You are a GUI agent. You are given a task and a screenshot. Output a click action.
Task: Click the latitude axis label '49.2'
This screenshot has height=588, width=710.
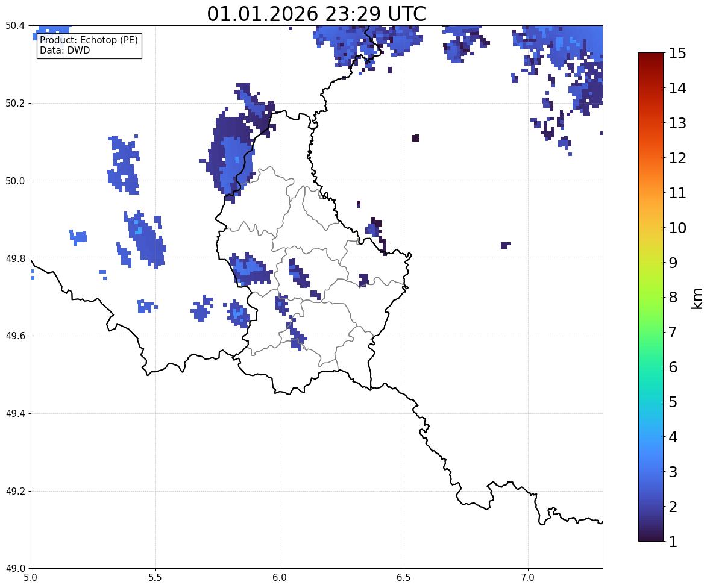(15, 491)
